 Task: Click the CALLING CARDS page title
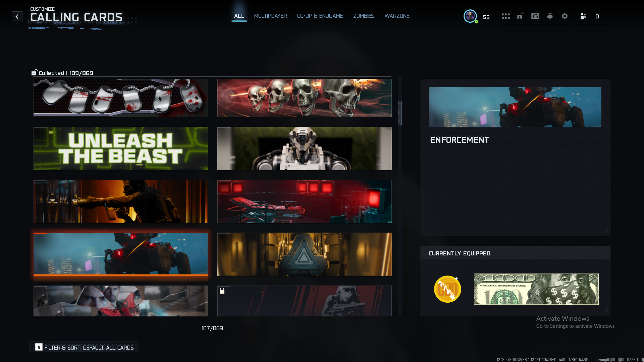76,17
